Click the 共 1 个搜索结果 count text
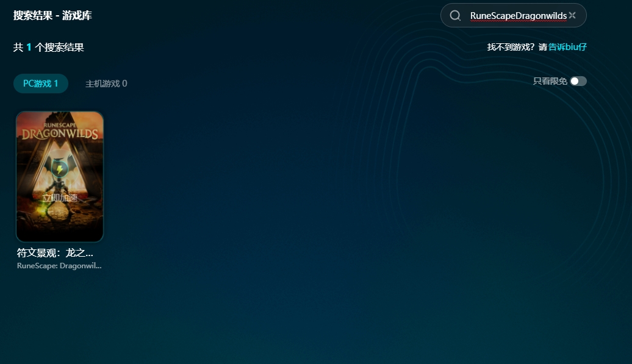 [x=49, y=47]
